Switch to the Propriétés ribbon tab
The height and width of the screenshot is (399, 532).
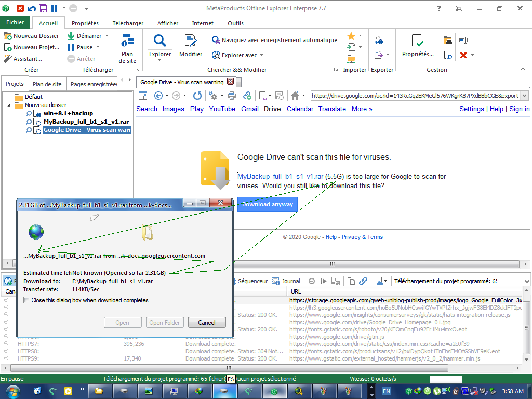click(85, 23)
